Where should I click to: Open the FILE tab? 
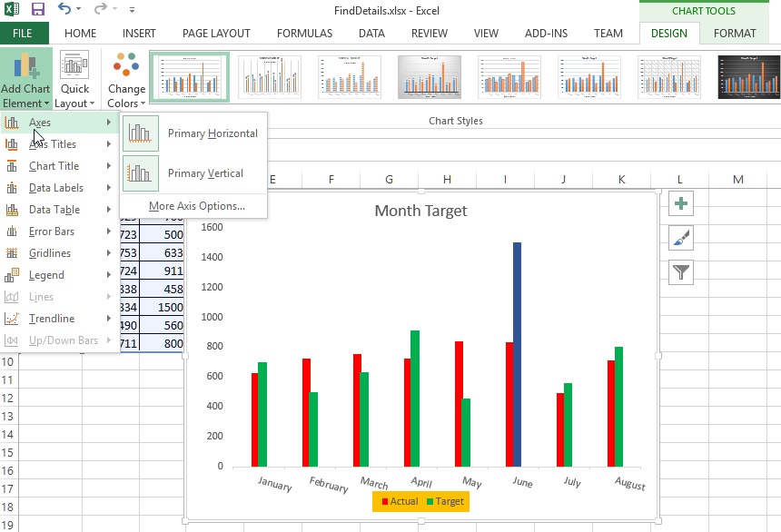pyautogui.click(x=23, y=34)
